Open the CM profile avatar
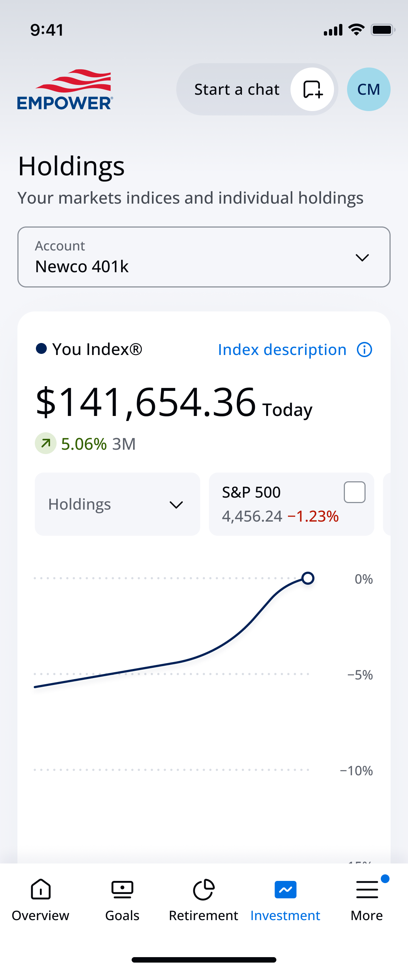This screenshot has height=980, width=408. [368, 89]
